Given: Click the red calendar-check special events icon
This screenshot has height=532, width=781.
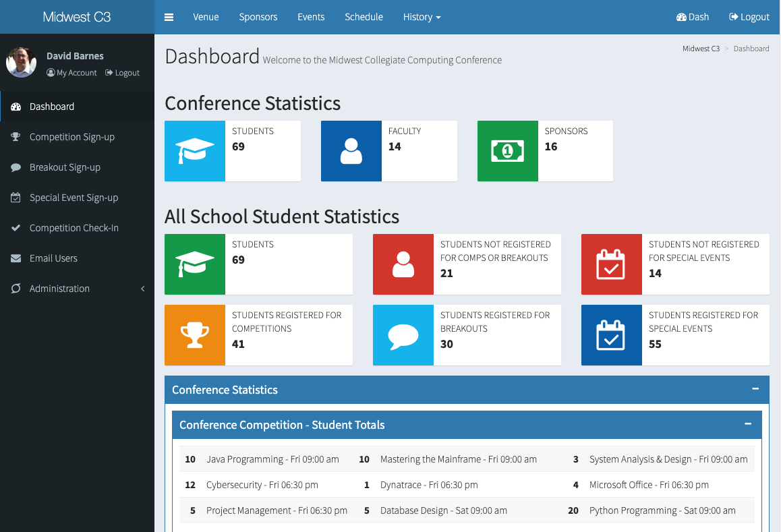Looking at the screenshot, I should pyautogui.click(x=611, y=264).
